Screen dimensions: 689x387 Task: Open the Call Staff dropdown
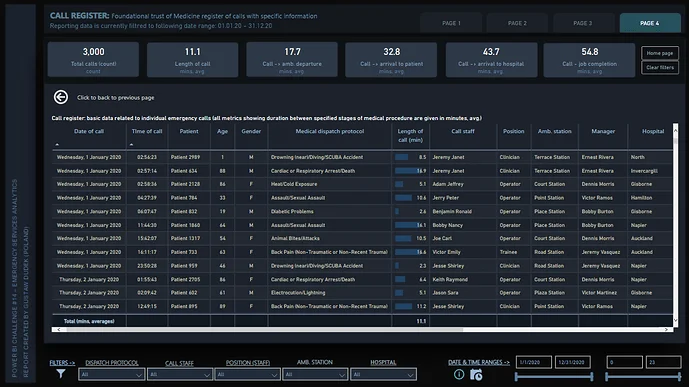(x=179, y=374)
